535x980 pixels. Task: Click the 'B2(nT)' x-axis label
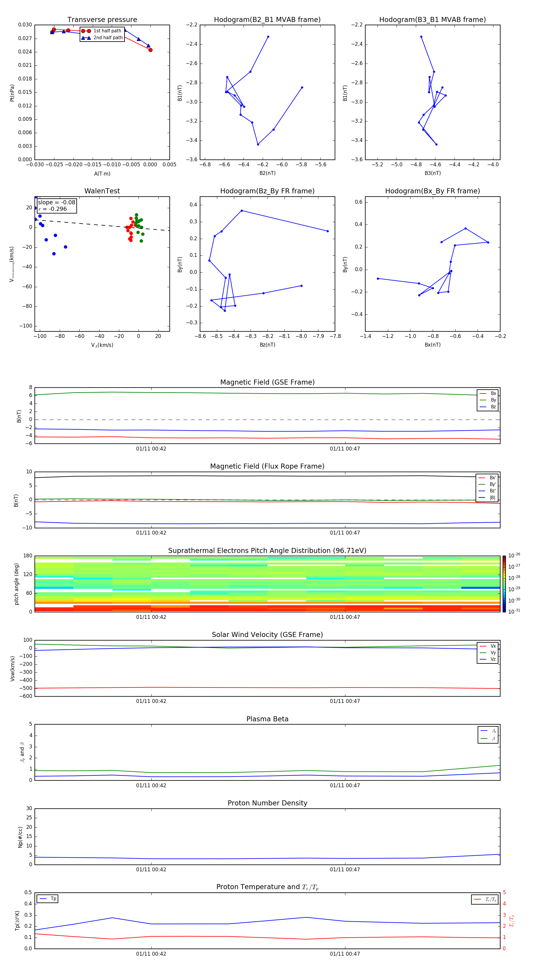coord(267,173)
